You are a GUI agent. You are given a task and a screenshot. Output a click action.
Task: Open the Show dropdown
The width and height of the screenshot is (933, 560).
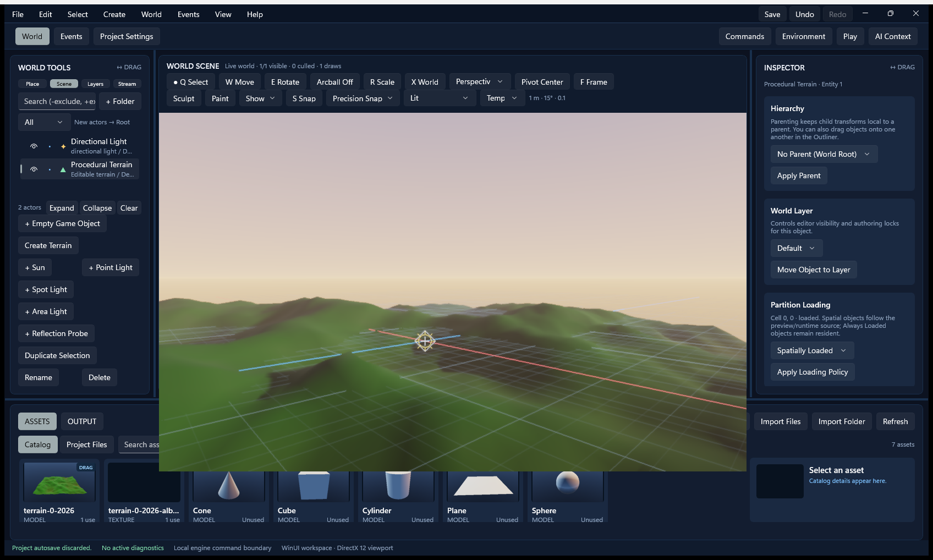tap(260, 98)
